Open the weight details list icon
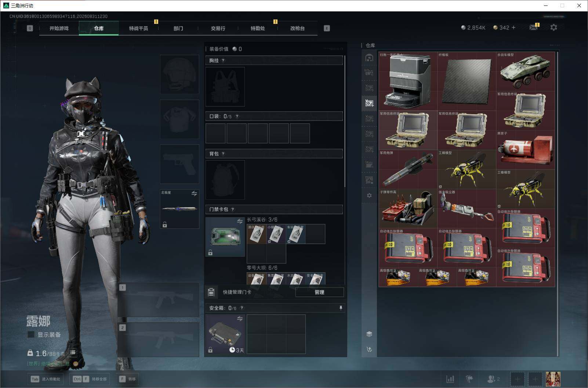The width and height of the screenshot is (588, 388). [x=73, y=353]
